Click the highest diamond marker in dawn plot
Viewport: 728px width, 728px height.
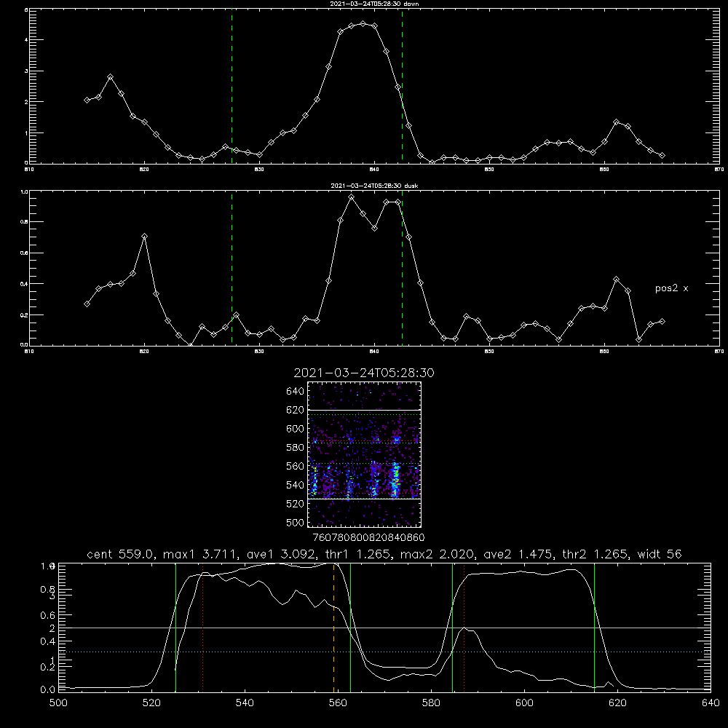(363, 24)
